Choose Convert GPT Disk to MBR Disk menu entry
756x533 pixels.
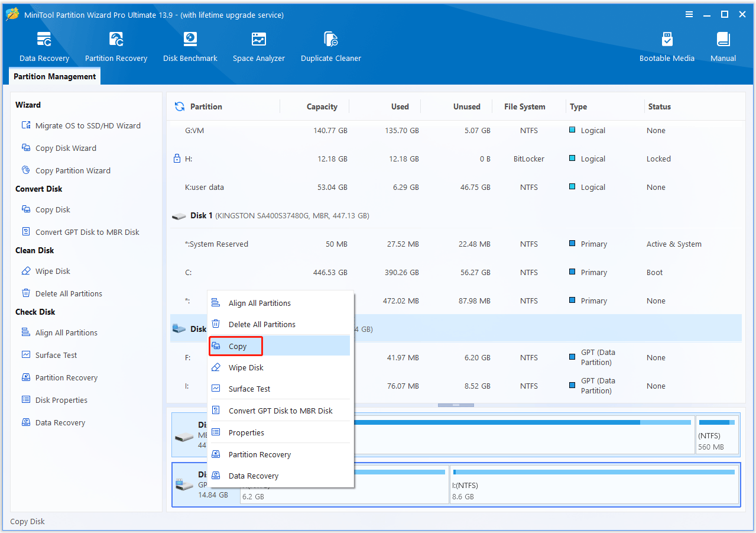280,411
